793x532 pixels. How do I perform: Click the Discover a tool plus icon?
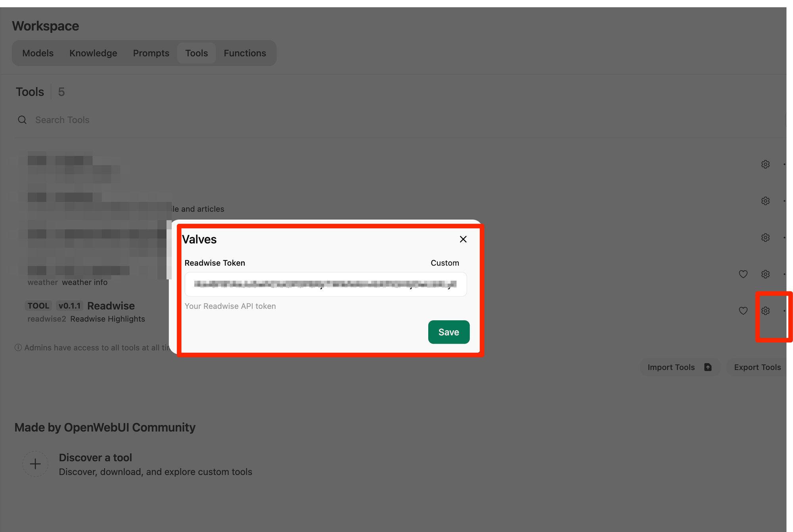tap(35, 464)
